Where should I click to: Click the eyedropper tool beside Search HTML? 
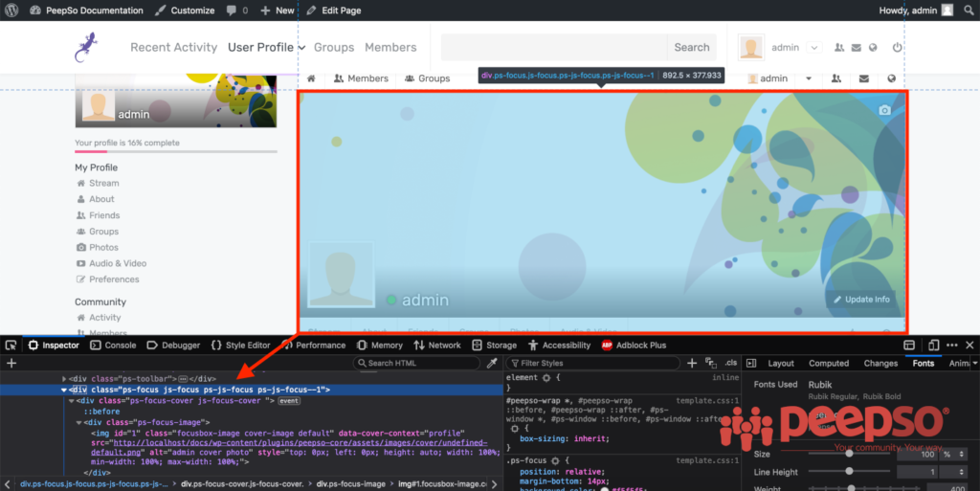click(492, 363)
